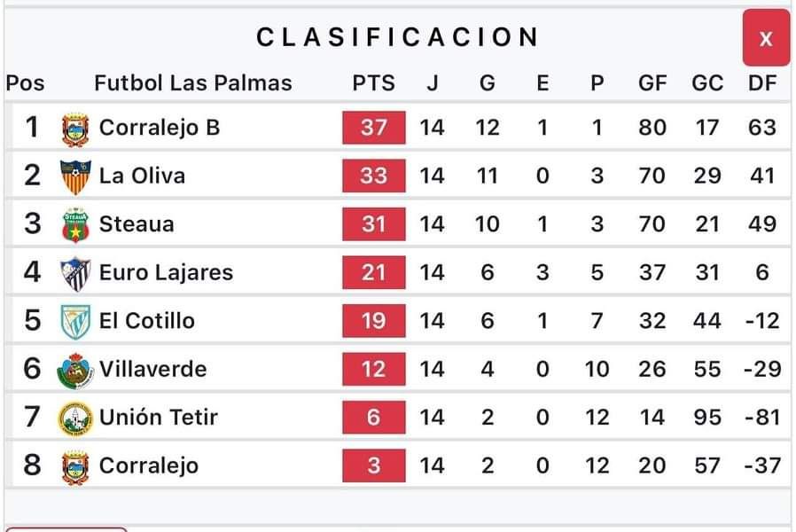The height and width of the screenshot is (532, 796).
Task: Close the Clasificacion panel with red X
Action: 766,37
